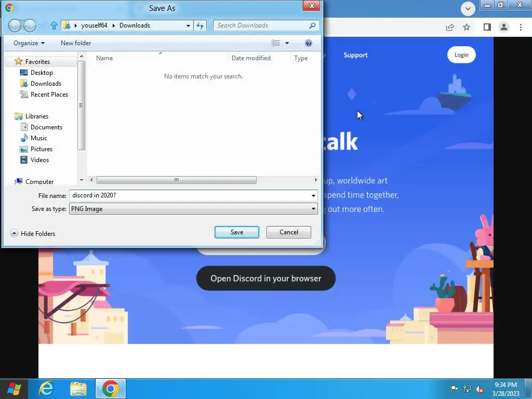Open Chrome tab search chevron
The image size is (532, 399).
click(468, 9)
